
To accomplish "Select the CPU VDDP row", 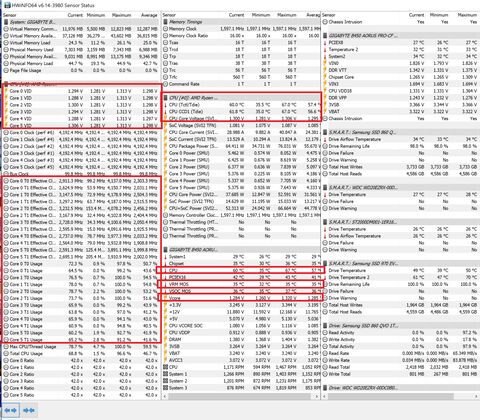I will [x=241, y=332].
